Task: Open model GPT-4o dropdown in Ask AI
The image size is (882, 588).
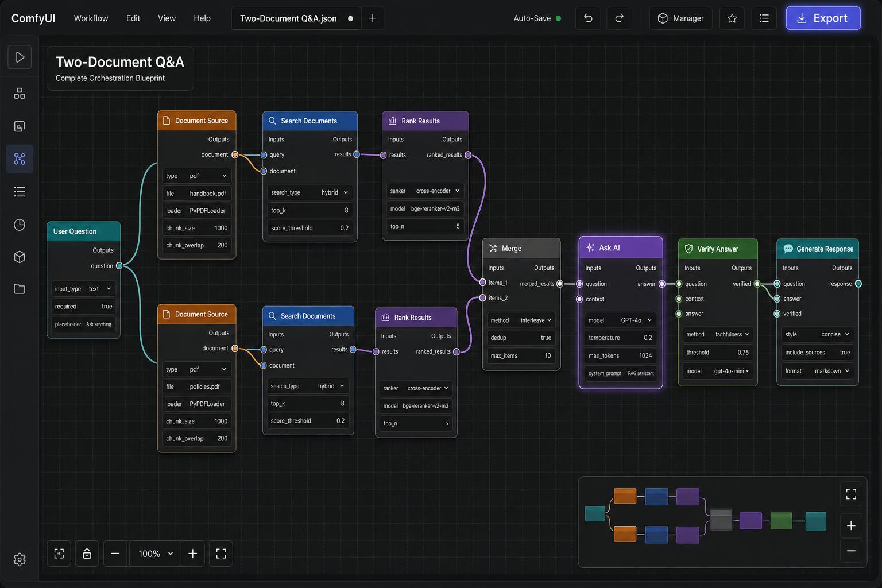Action: pyautogui.click(x=620, y=320)
